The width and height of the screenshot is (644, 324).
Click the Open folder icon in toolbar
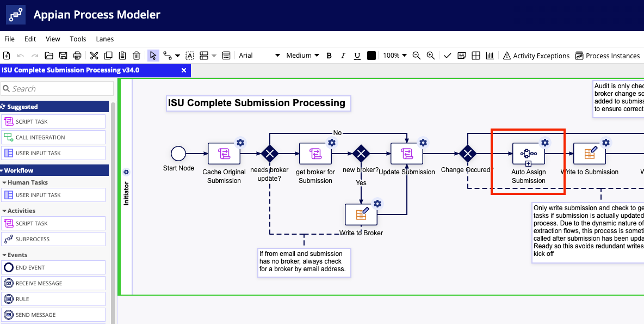[x=49, y=56]
